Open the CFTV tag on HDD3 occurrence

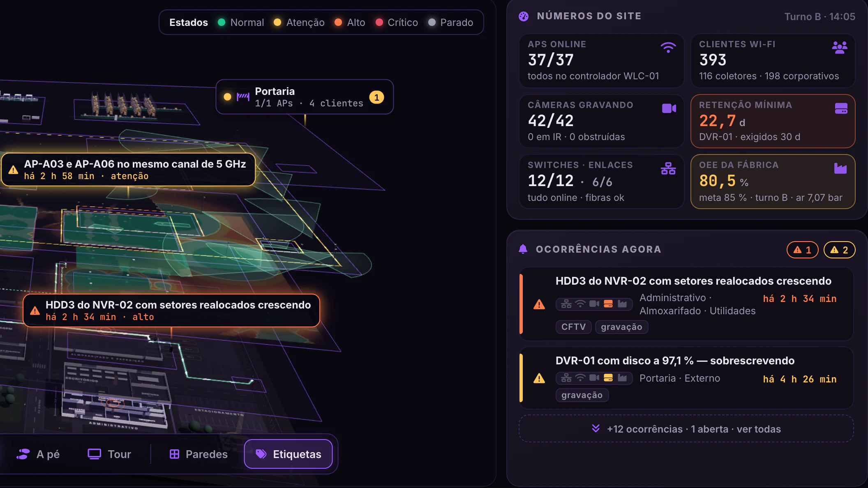click(x=573, y=327)
